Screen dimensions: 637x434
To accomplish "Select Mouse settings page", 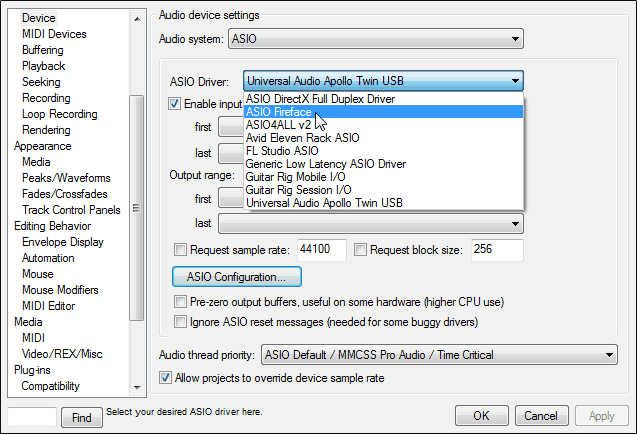I will [38, 274].
